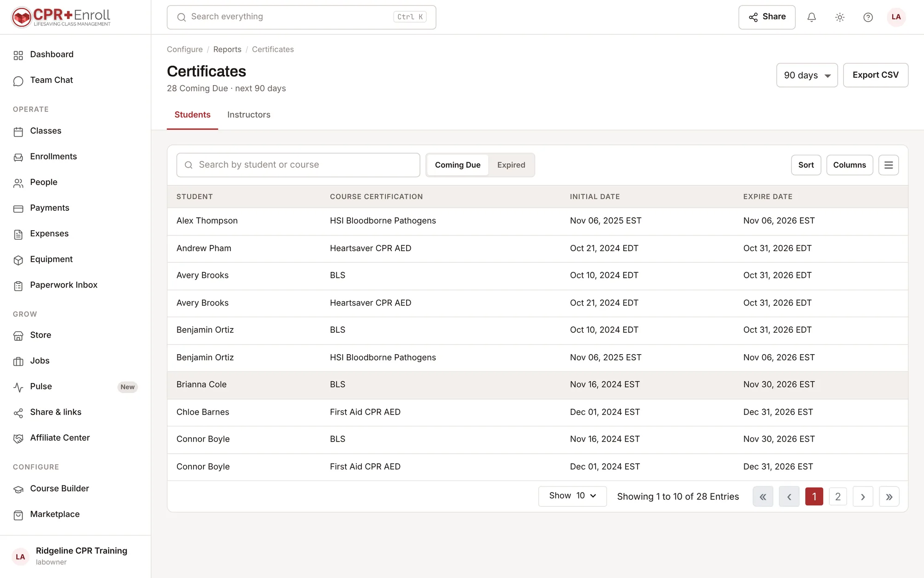Viewport: 924px width, 578px height.
Task: Open Jobs in sidebar
Action: point(75,361)
